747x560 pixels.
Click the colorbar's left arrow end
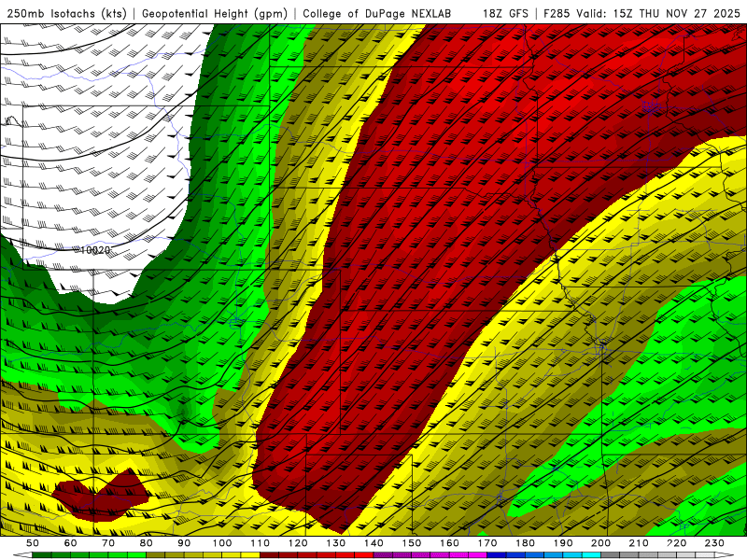coord(22,555)
